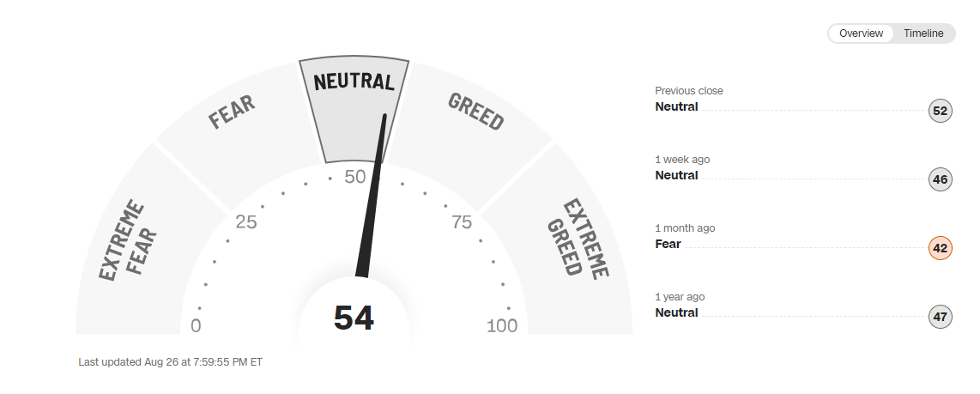Click the 1 week ago 46 badge
Viewport: 980px width, 394px height.
(941, 179)
